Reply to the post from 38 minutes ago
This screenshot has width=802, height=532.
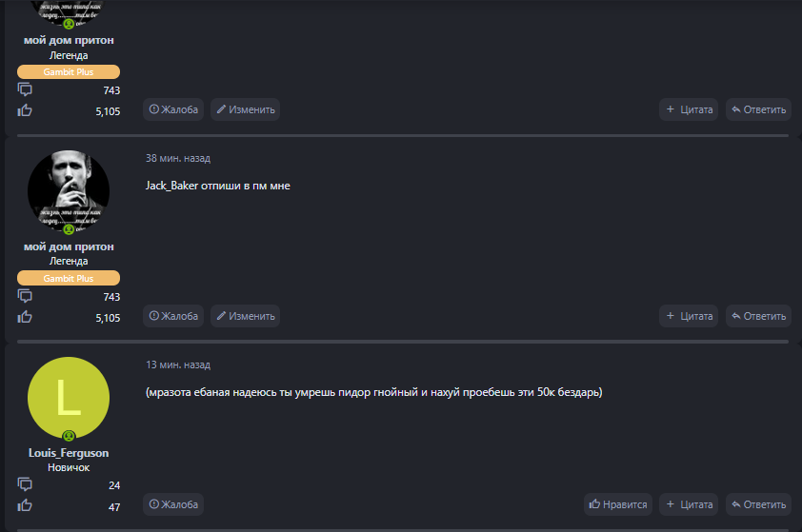click(758, 316)
